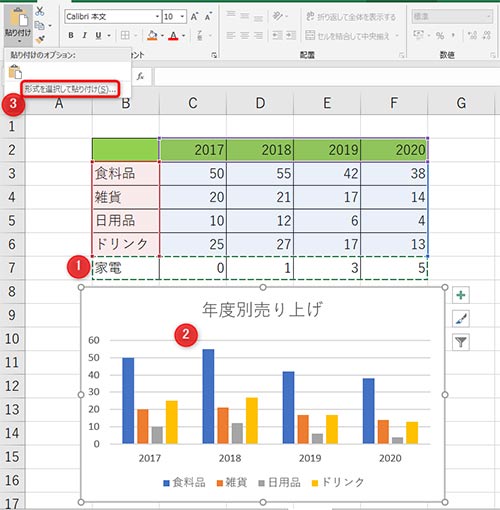Click the insert function fx icon
The width and height of the screenshot is (500, 510).
pyautogui.click(x=140, y=76)
